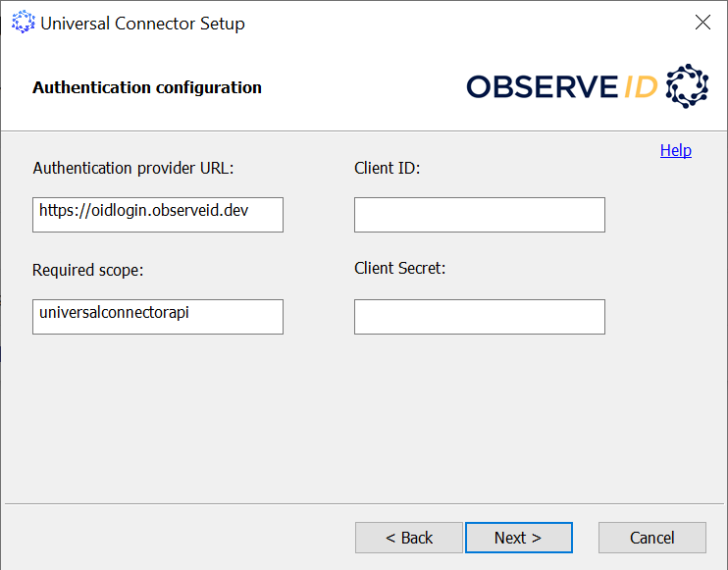728x570 pixels.
Task: Go to previous step with Back button
Action: (408, 538)
